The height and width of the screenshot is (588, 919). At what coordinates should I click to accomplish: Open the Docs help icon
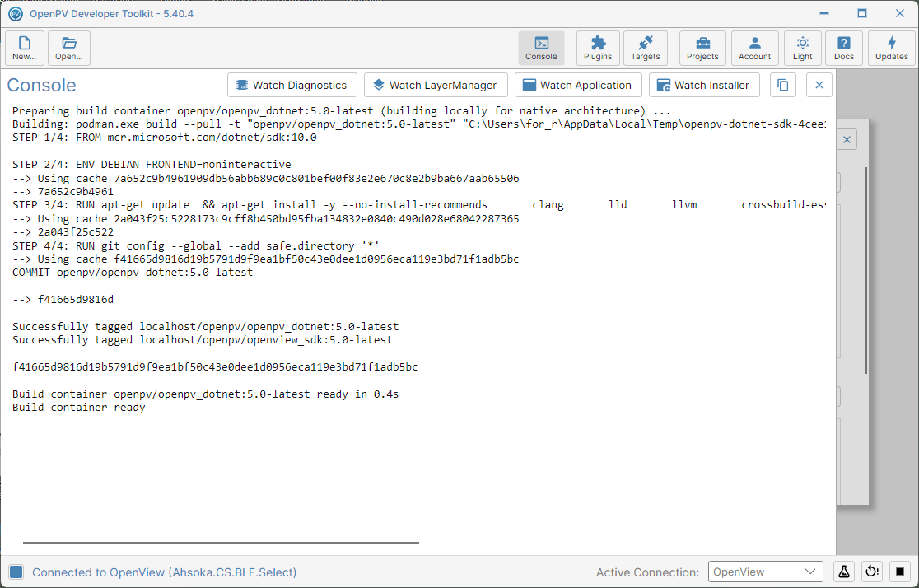[x=844, y=48]
